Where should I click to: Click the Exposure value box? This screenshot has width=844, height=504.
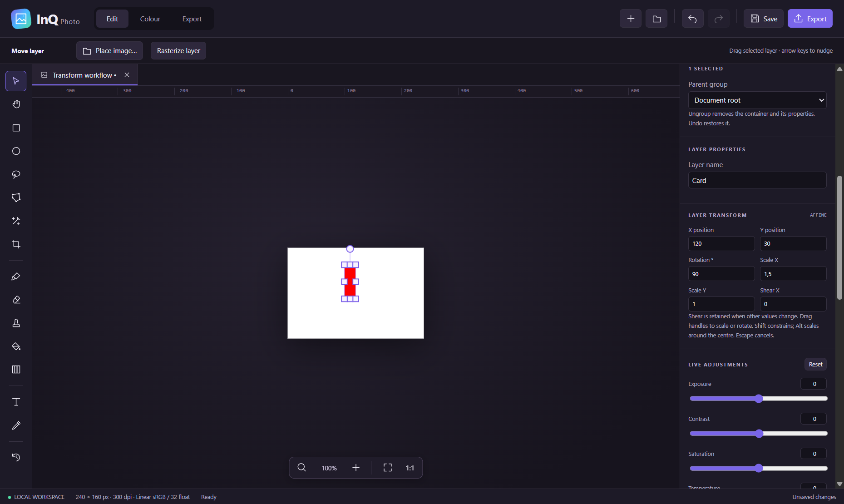(814, 384)
